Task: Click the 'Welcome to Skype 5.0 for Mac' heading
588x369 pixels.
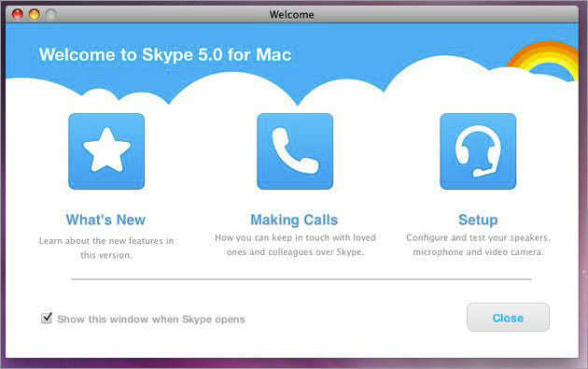Action: point(165,55)
